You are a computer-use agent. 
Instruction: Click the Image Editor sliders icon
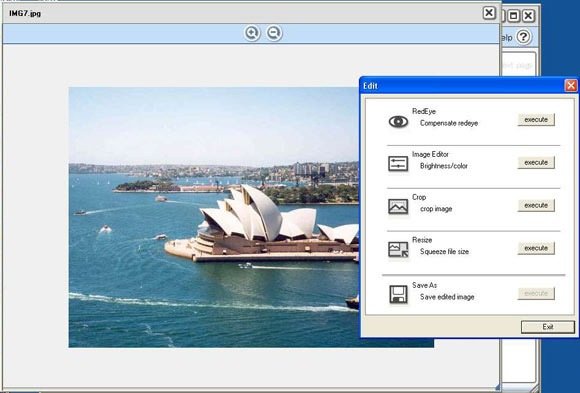point(398,164)
